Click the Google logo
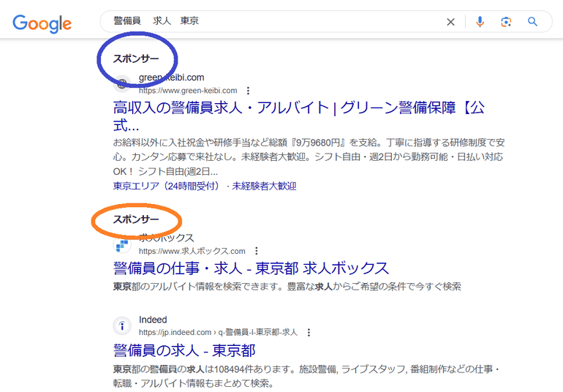Screen dimensions: 563x392 coord(42,23)
